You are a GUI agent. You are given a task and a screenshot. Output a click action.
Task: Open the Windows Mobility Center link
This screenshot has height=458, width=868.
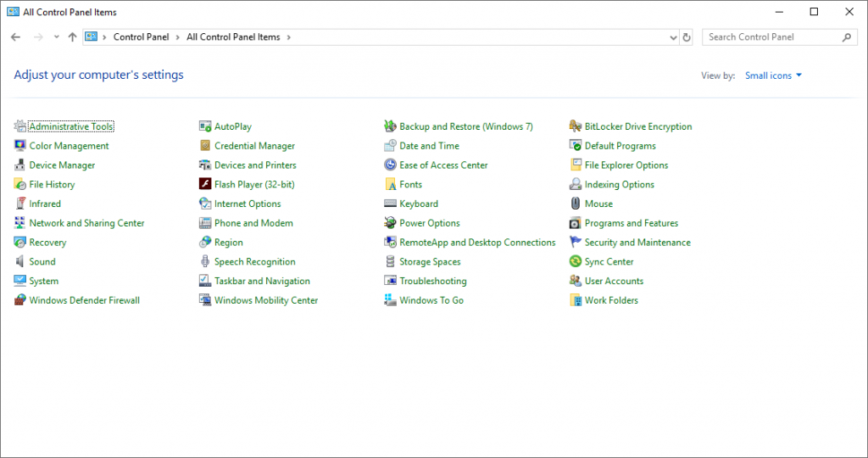(266, 300)
